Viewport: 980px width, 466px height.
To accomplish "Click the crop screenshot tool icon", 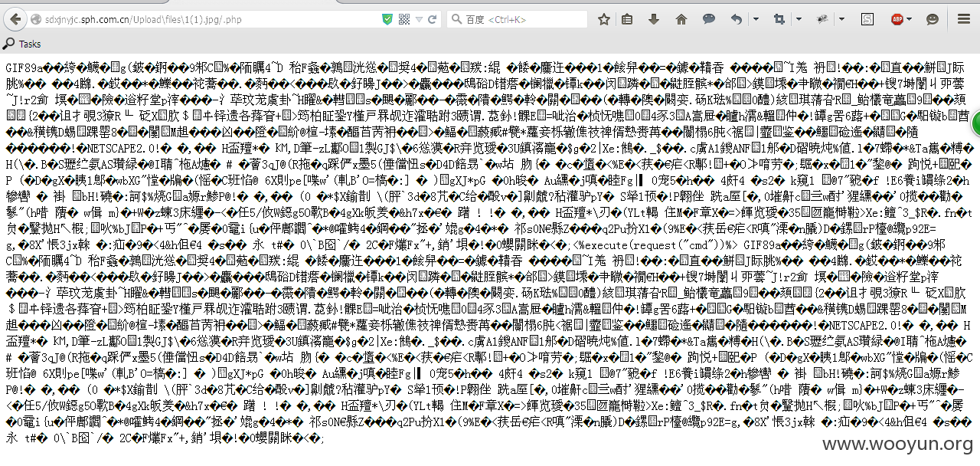I will point(779,19).
